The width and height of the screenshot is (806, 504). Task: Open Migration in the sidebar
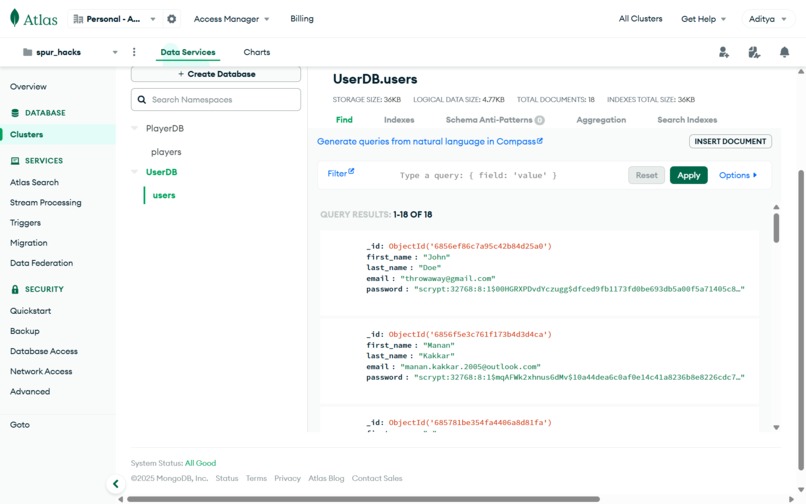click(x=29, y=243)
